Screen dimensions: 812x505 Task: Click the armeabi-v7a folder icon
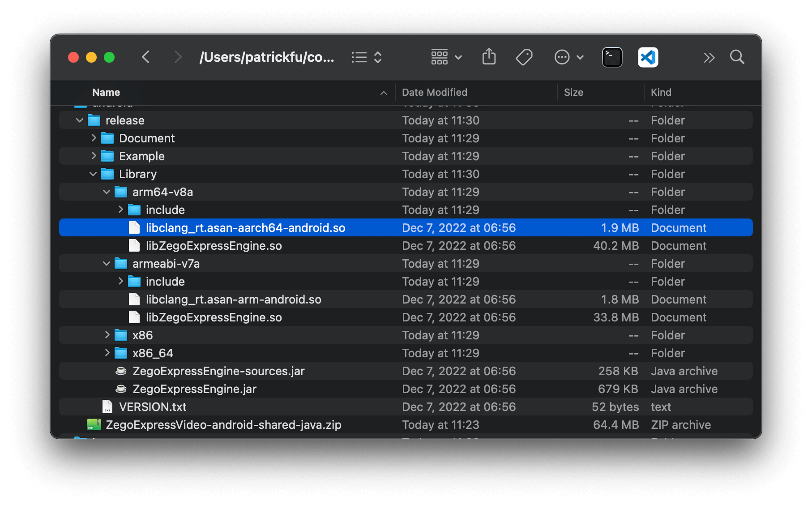(x=121, y=264)
